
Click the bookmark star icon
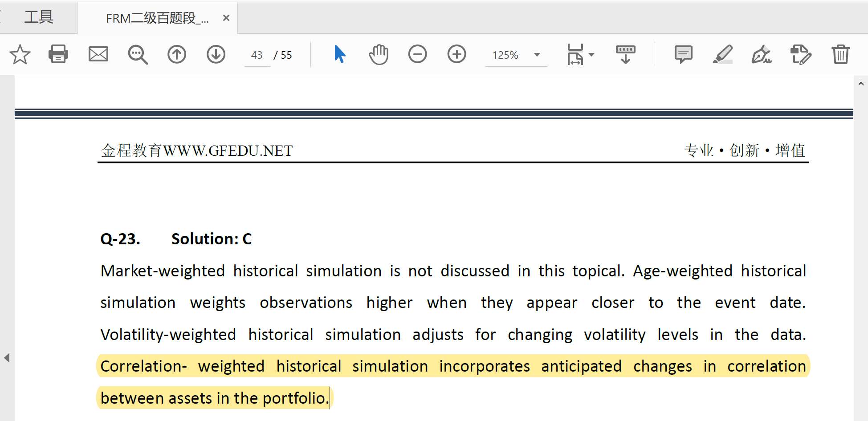(20, 55)
